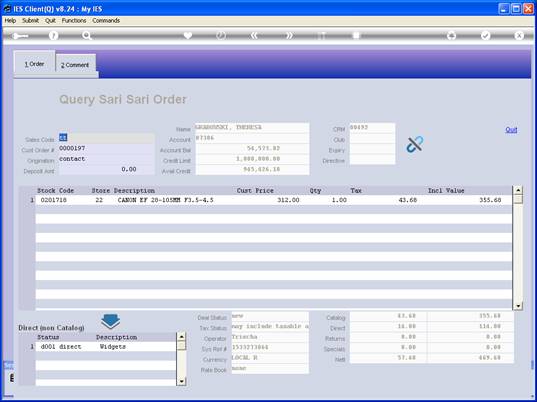
Task: Click the blue down arrow icon
Action: tap(111, 322)
